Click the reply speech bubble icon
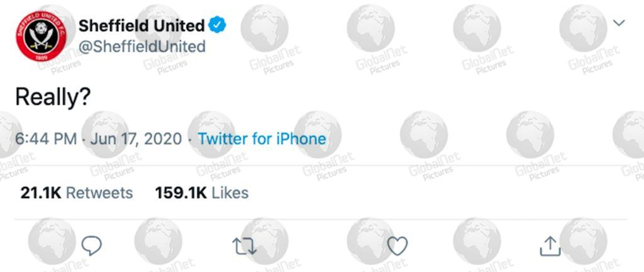The height and width of the screenshot is (272, 644). (x=91, y=246)
